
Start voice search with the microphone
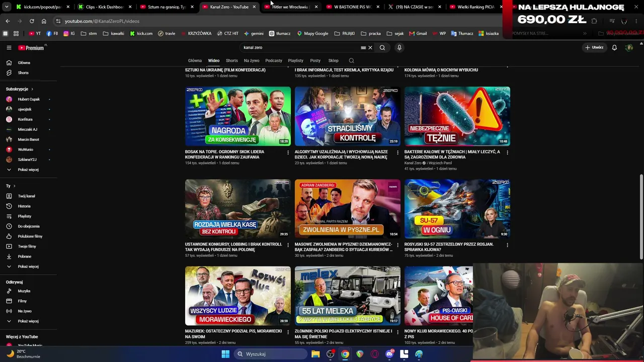tap(399, 48)
